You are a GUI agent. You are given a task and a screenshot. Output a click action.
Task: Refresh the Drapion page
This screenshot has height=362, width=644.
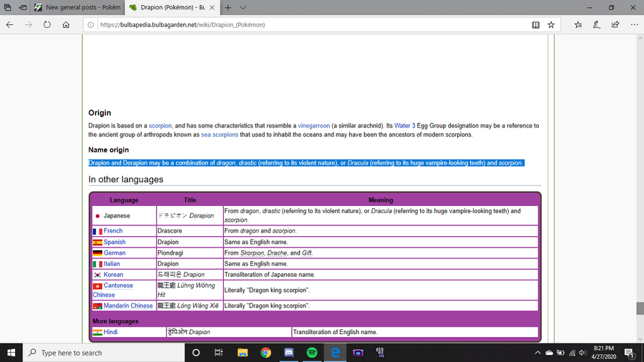click(47, 24)
